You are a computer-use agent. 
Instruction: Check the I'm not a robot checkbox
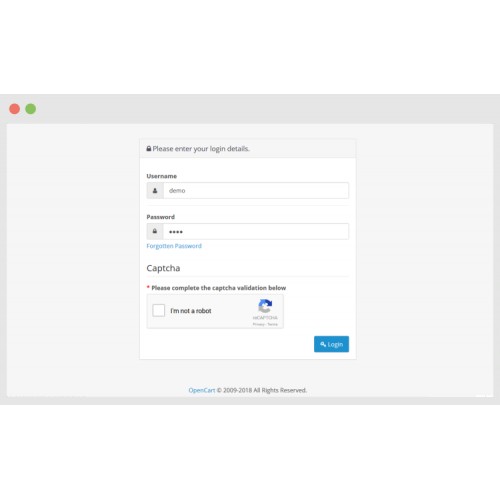(159, 310)
